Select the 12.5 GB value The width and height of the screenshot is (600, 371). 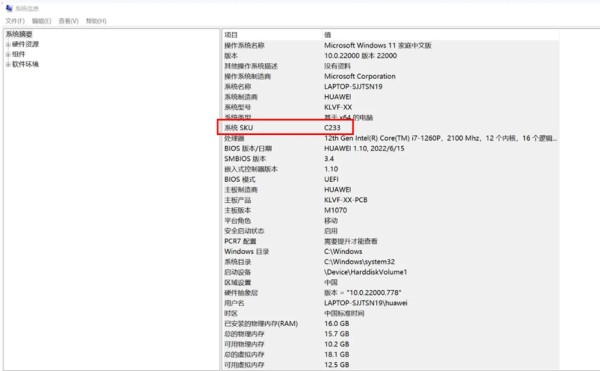point(336,365)
